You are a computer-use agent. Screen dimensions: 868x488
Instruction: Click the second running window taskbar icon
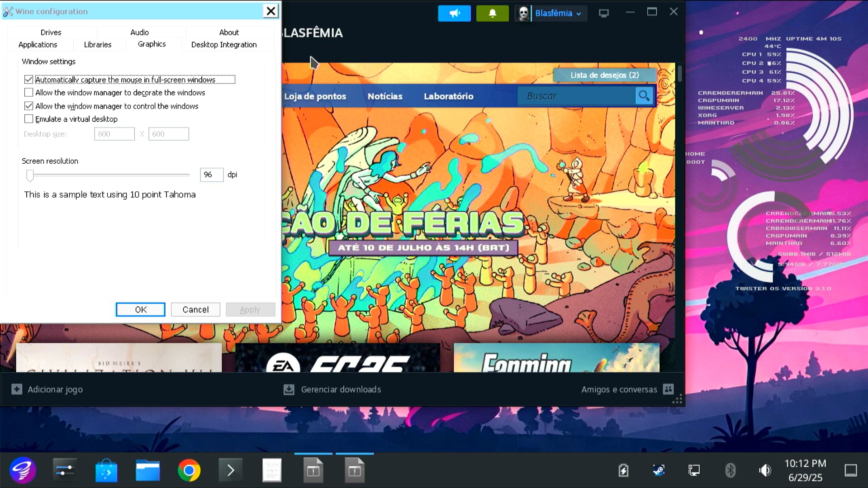pyautogui.click(x=355, y=470)
